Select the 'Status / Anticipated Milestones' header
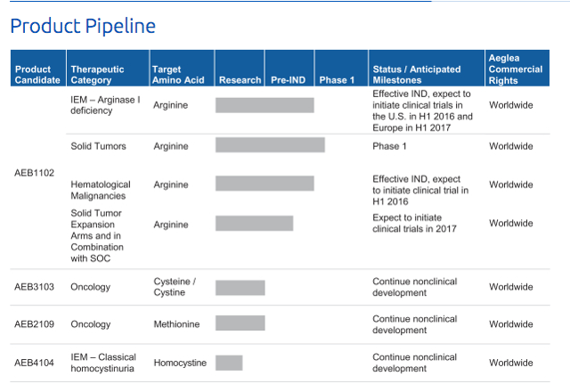Image resolution: width=570 pixels, height=392 pixels. tap(427, 68)
